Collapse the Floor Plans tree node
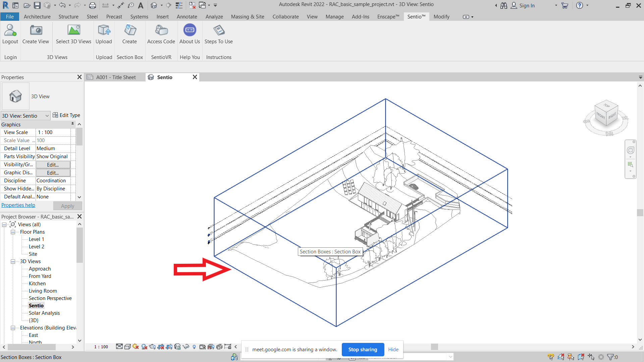 coord(13,232)
